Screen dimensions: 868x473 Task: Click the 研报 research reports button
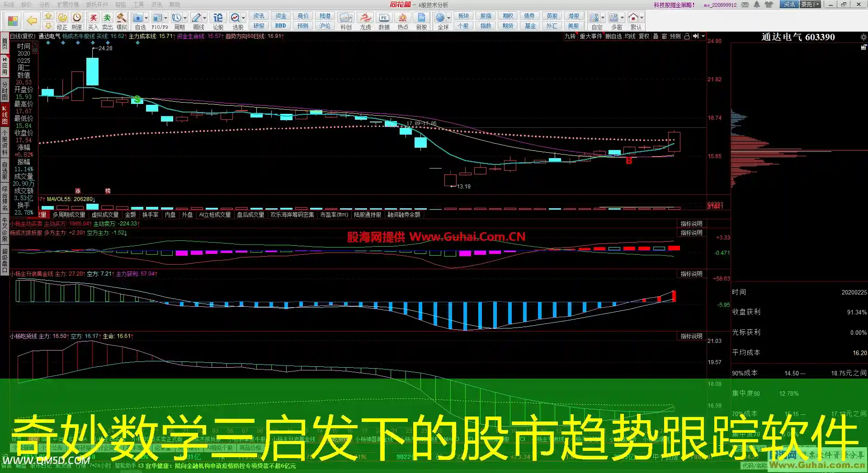click(x=259, y=26)
